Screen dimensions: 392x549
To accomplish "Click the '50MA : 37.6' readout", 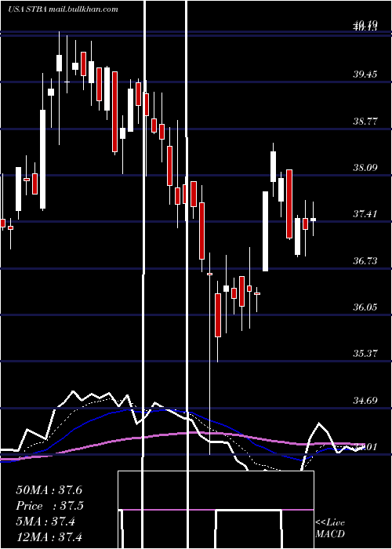I will [x=49, y=490].
